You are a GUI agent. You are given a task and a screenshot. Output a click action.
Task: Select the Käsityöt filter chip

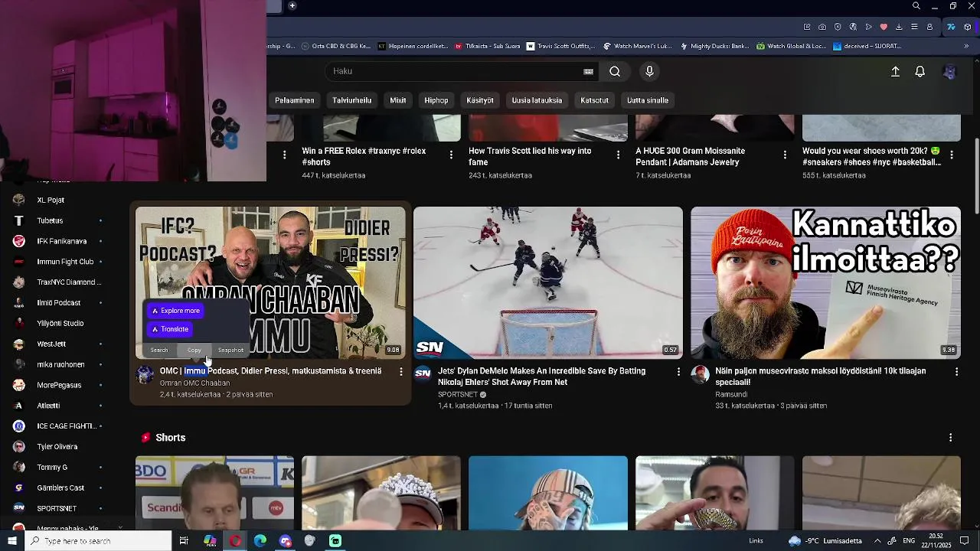[x=480, y=100]
